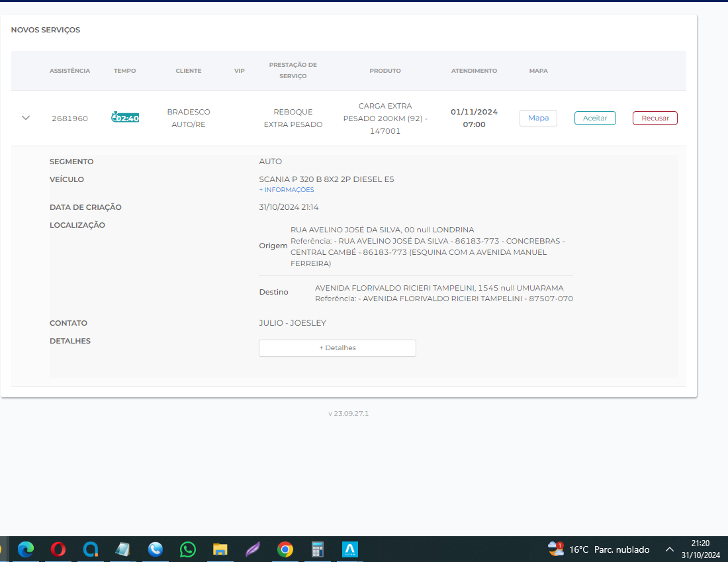Open the Autem app icon in taskbar
This screenshot has height=562, width=728.
pos(350,549)
